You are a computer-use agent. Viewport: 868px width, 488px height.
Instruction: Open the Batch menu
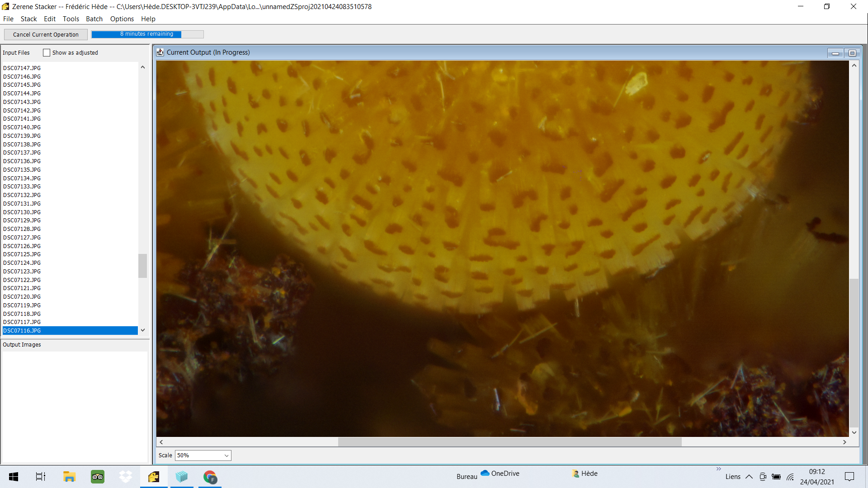[94, 19]
